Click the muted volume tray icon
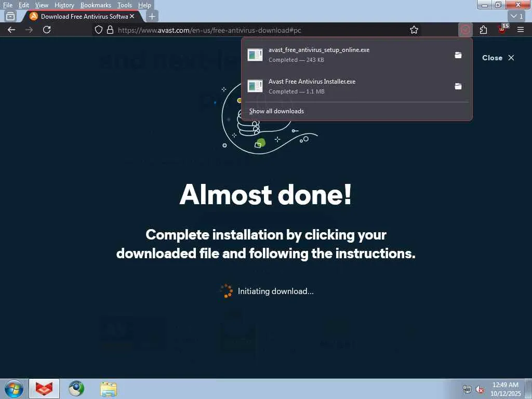This screenshot has width=532, height=399. pos(480,390)
